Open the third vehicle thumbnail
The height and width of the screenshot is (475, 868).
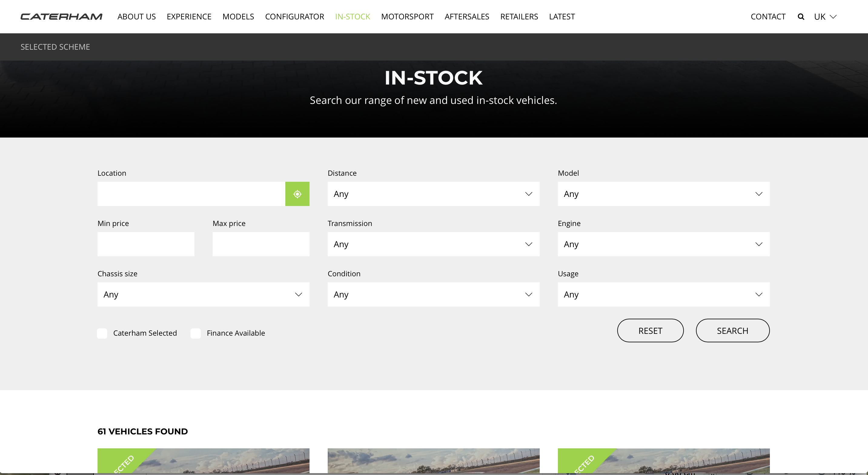664,461
